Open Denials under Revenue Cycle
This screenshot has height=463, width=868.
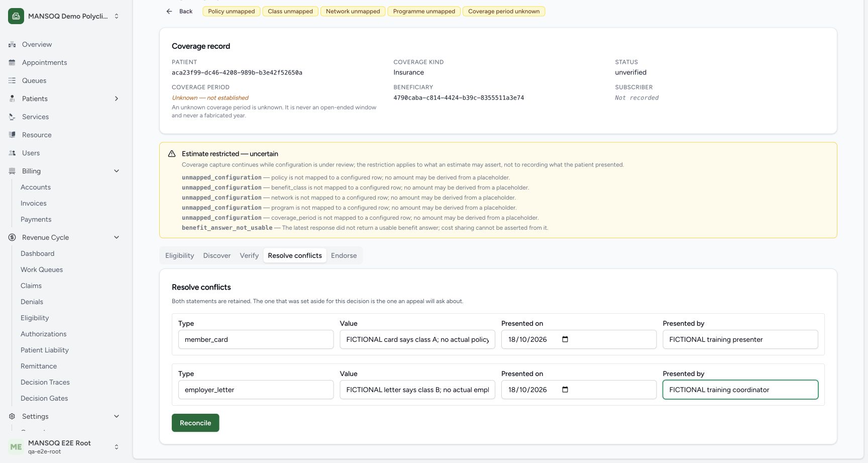click(32, 302)
